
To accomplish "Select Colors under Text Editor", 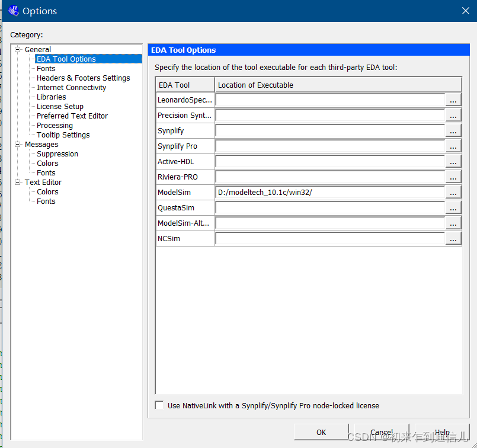I will tap(47, 191).
